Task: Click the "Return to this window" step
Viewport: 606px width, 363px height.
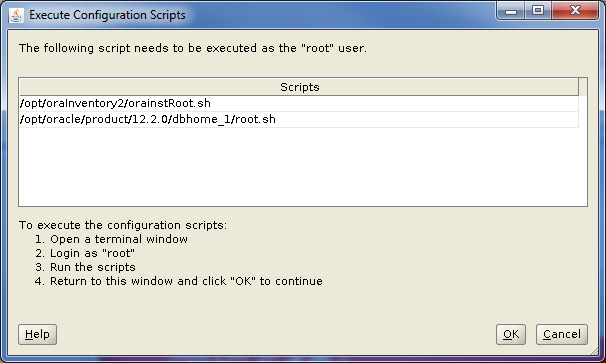Action: 179,281
